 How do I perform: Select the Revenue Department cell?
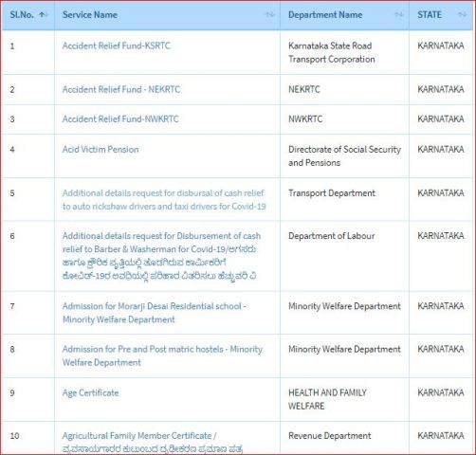[x=344, y=438]
